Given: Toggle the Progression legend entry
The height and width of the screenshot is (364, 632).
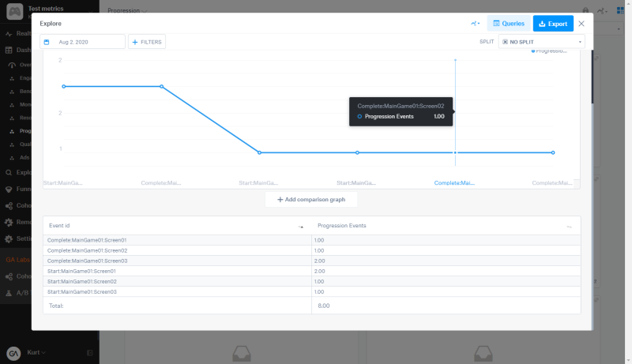Looking at the screenshot, I should click(x=549, y=51).
